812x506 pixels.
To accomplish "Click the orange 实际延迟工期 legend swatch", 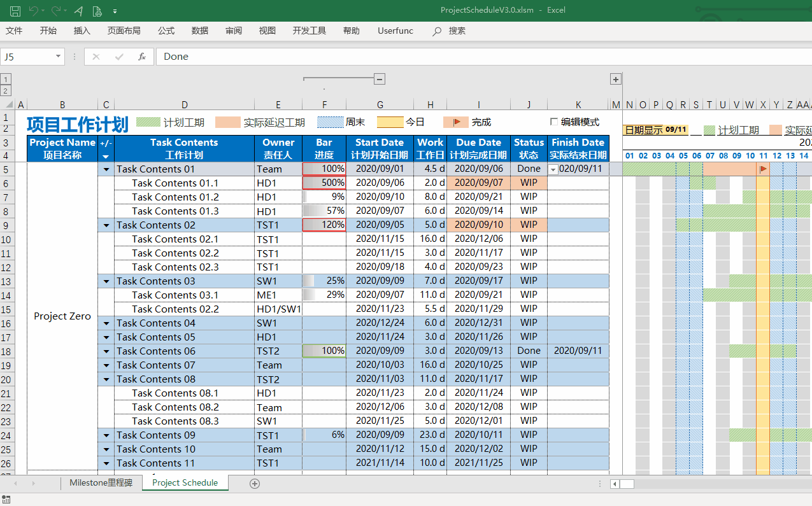I will 227,122.
